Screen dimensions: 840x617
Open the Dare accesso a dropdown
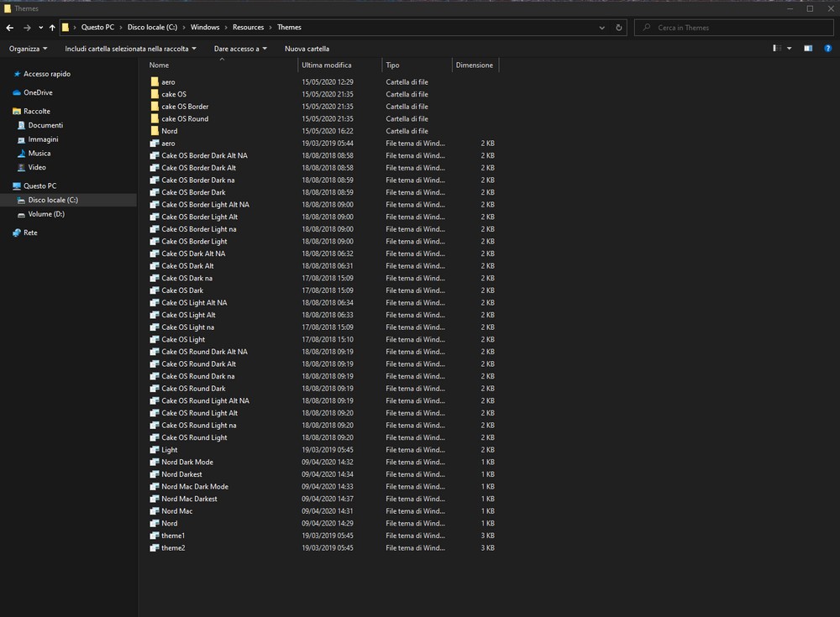[239, 49]
